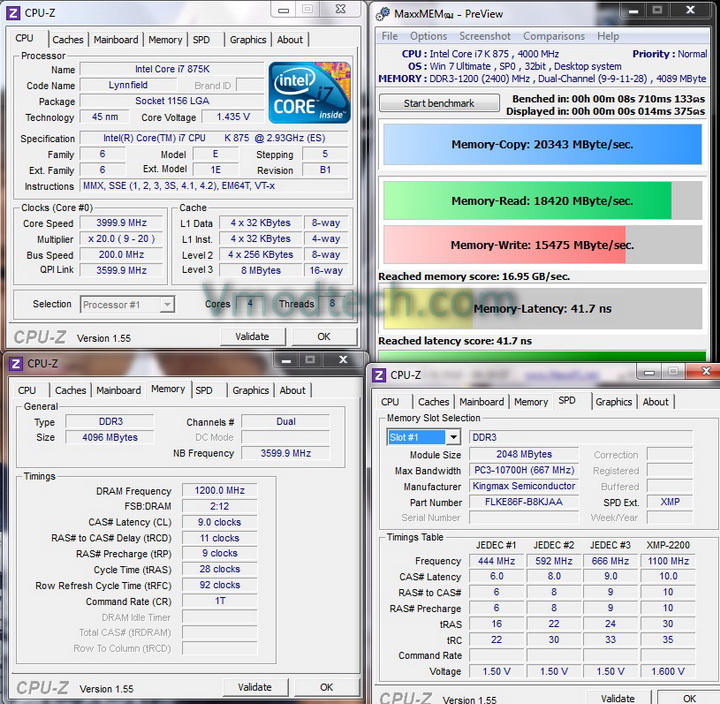Viewport: 720px width, 704px height.
Task: Click OK in the CPU-Z Memory window
Action: point(326,687)
